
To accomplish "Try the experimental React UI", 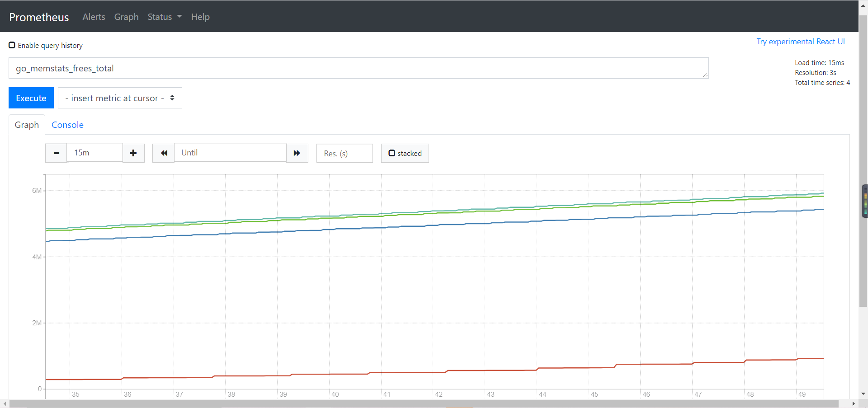I will 801,41.
